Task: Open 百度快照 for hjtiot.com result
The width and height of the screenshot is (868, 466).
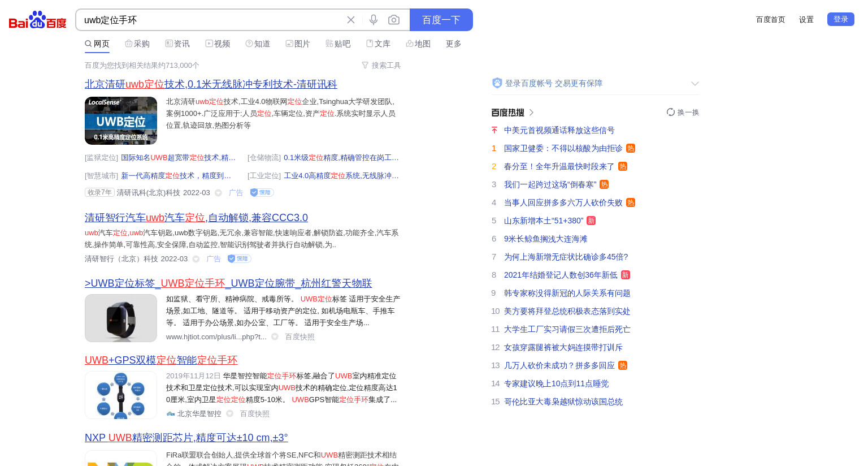Action: [x=300, y=336]
